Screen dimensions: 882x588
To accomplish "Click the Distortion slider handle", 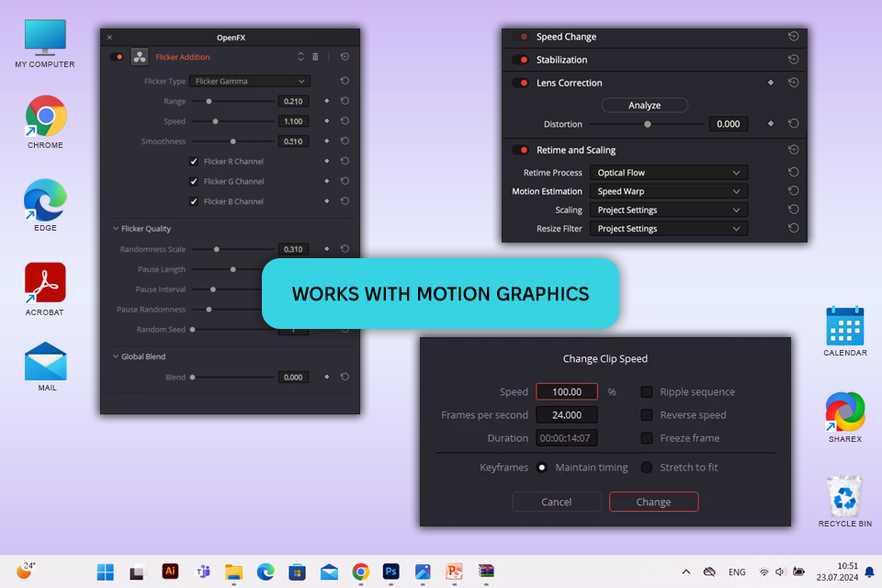I will tap(648, 124).
